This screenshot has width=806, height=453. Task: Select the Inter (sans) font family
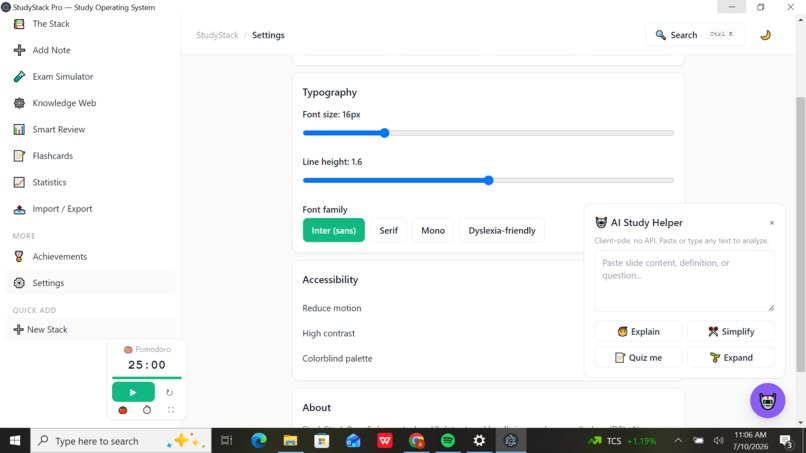[x=334, y=230]
